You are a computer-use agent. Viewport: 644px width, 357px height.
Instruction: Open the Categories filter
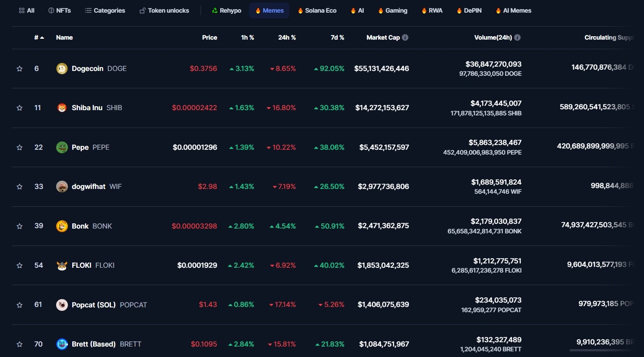(105, 10)
